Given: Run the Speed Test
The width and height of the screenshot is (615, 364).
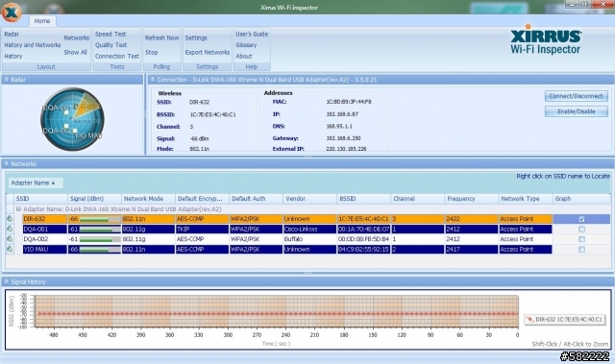Looking at the screenshot, I should pos(111,34).
